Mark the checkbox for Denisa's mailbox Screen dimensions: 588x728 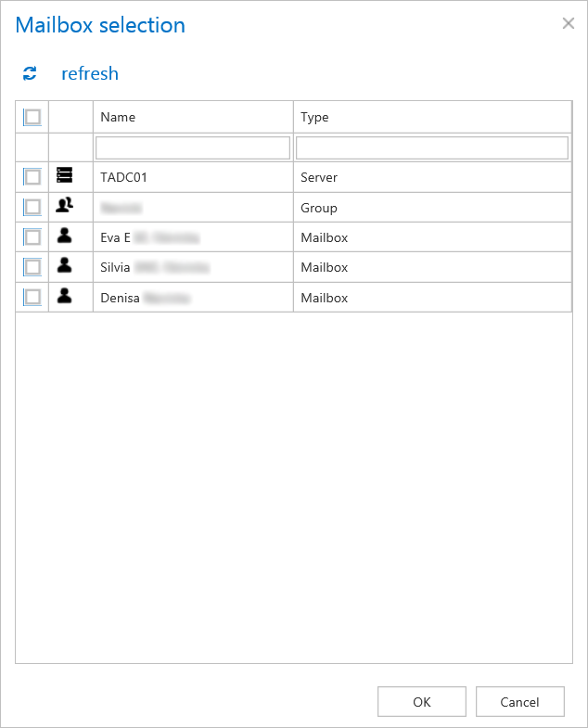tap(32, 297)
